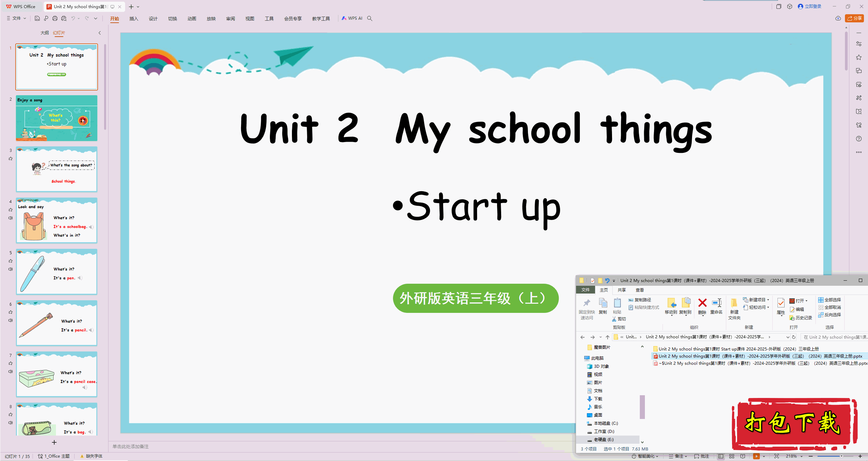Screen dimensions: 868x461
Task: Switch to normal view in status bar
Action: click(x=721, y=456)
